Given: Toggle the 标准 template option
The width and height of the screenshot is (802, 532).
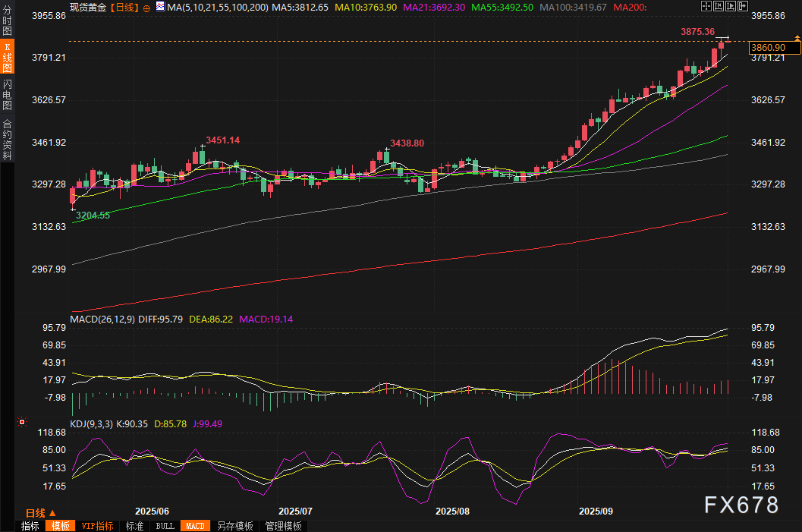Looking at the screenshot, I should (134, 526).
